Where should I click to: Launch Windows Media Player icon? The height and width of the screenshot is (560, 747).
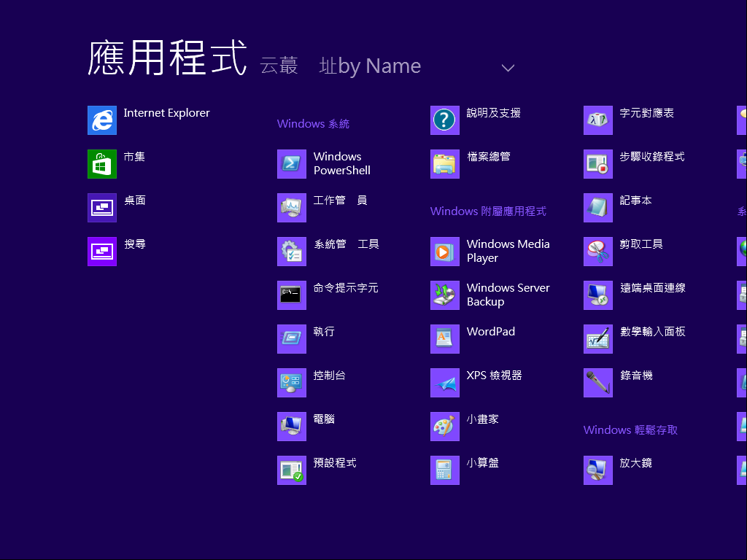click(445, 252)
